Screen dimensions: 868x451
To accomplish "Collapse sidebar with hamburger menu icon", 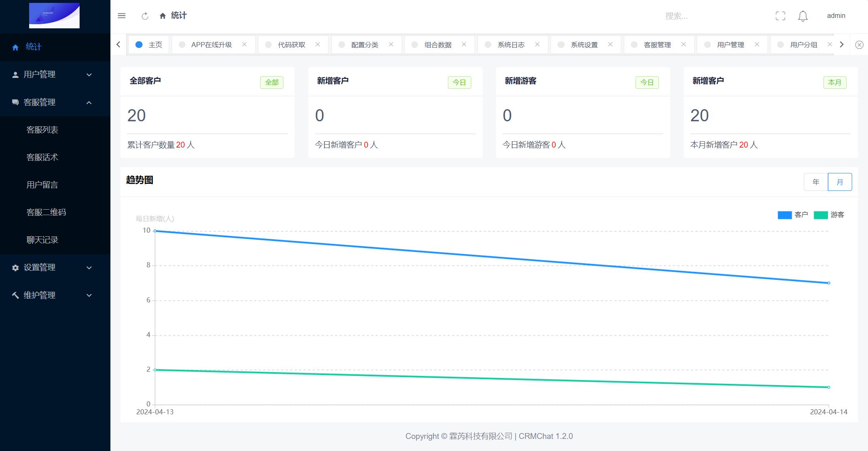I will (122, 16).
